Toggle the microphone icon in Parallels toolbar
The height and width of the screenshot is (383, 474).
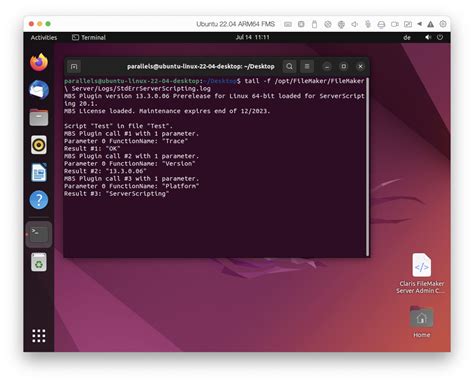tap(368, 24)
